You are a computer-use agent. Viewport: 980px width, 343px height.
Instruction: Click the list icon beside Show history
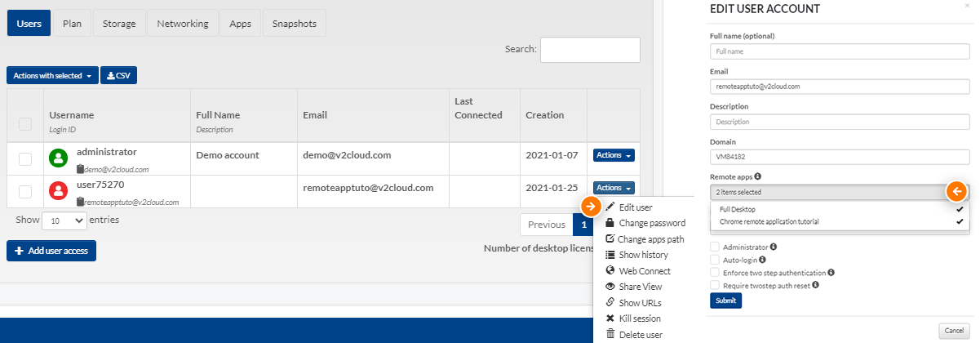click(x=610, y=255)
